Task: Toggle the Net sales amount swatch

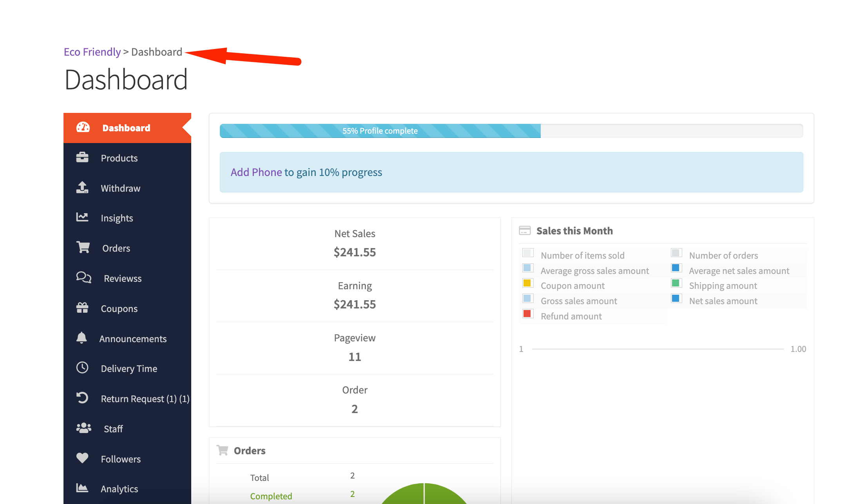Action: (x=676, y=298)
